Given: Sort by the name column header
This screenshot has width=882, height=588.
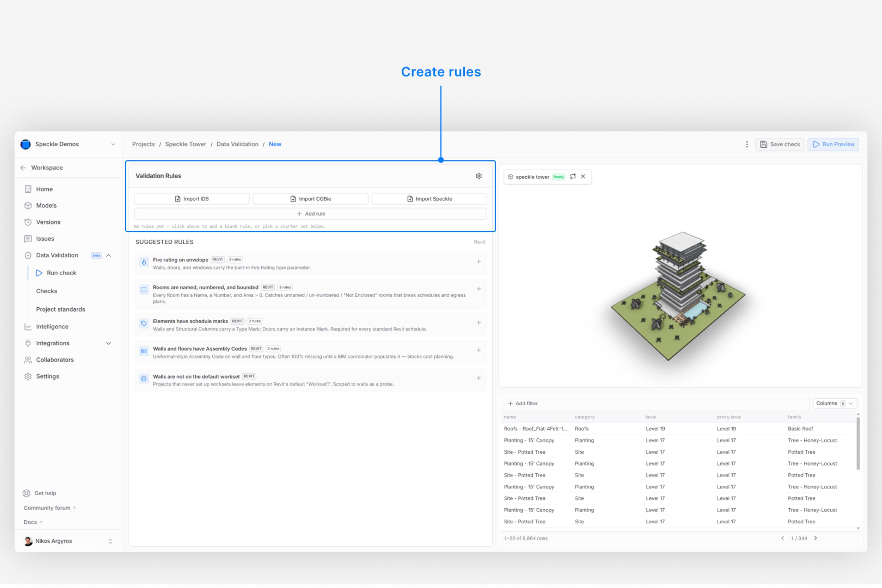Looking at the screenshot, I should tap(510, 417).
